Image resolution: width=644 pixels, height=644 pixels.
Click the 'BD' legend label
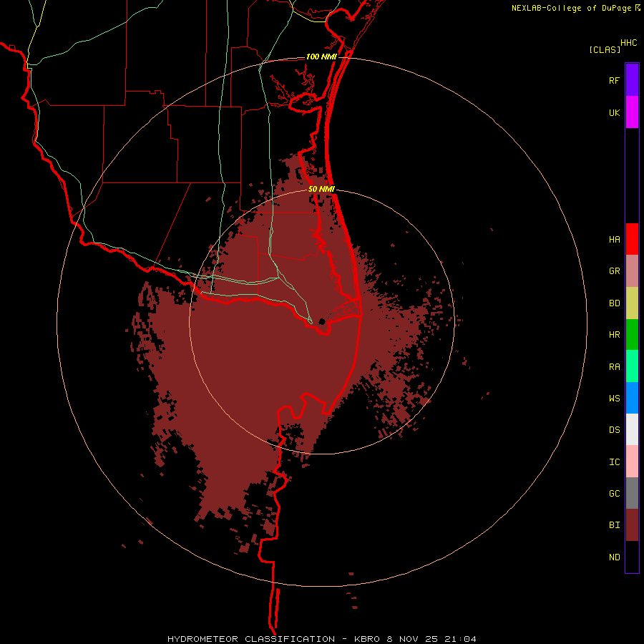coord(614,303)
